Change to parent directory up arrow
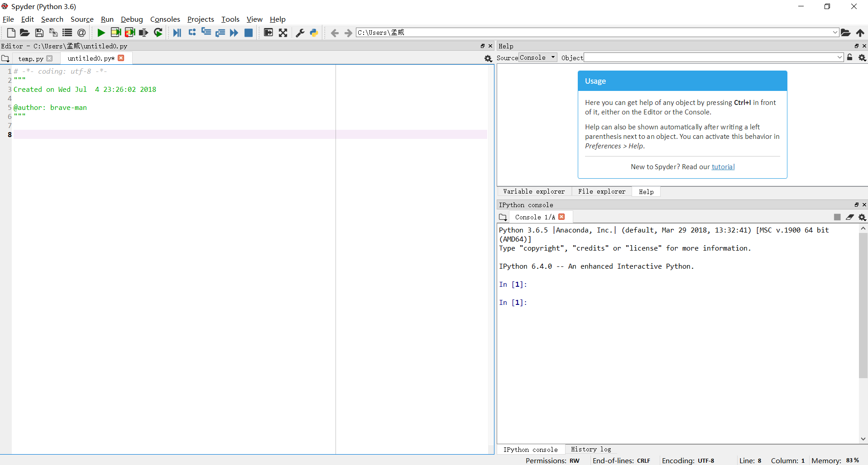The width and height of the screenshot is (868, 465). click(860, 33)
